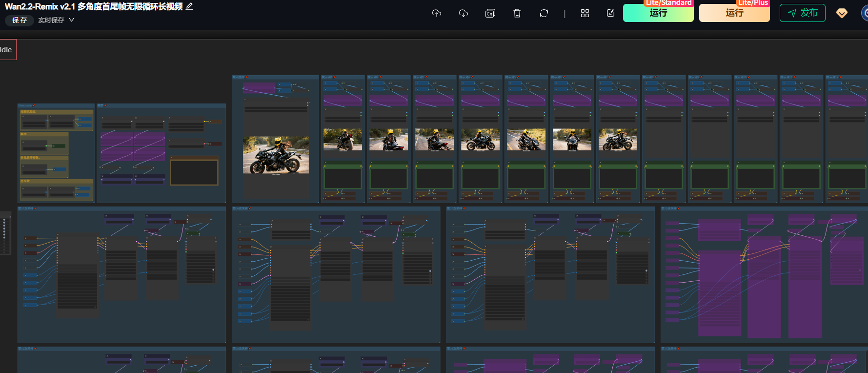
Task: Click the 视频宽和高 yellow group header
Action: [x=28, y=112]
